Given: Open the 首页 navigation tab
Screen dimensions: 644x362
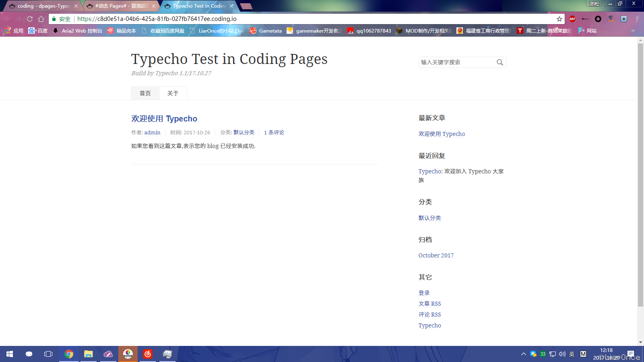Looking at the screenshot, I should [x=145, y=93].
